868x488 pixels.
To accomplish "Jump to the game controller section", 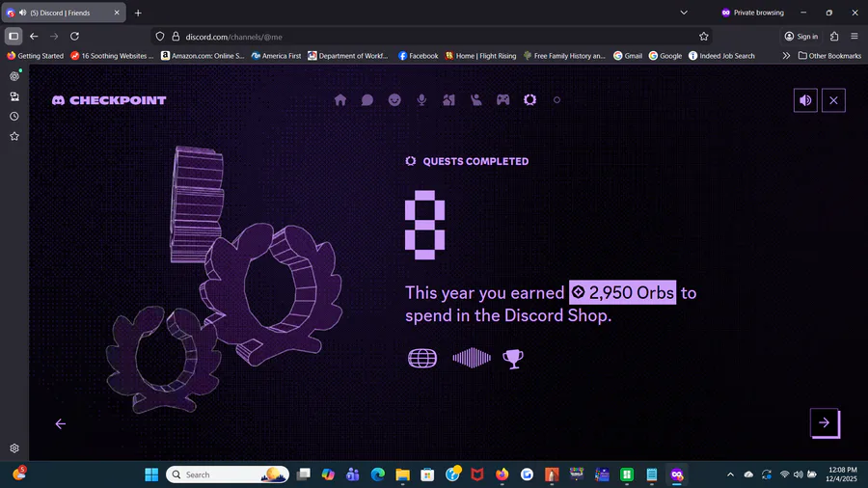I will (x=502, y=100).
